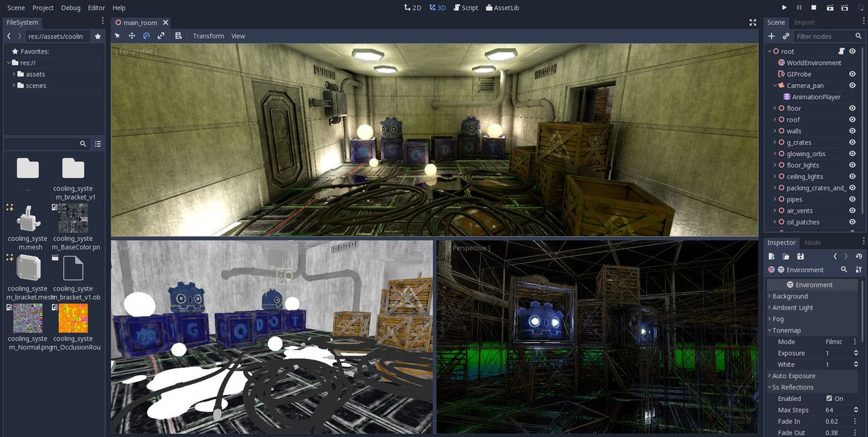This screenshot has height=437, width=868.
Task: Switch to the Import tab
Action: tap(804, 22)
